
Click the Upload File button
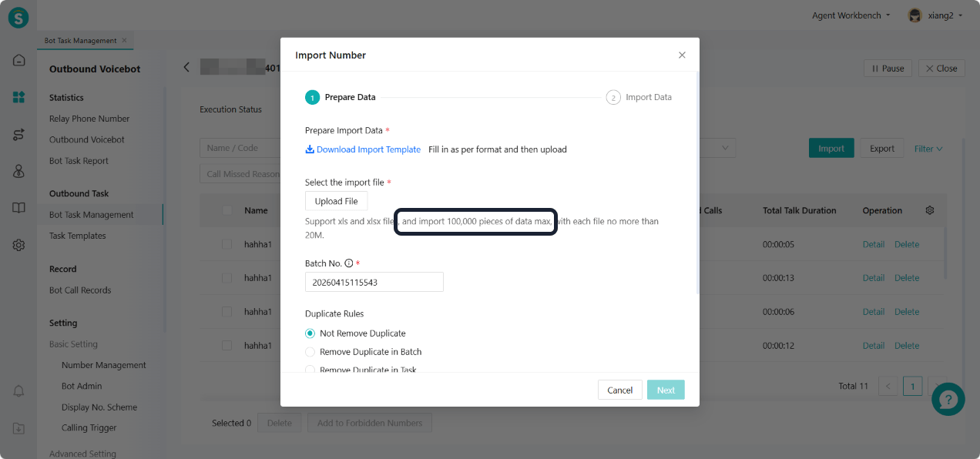point(336,201)
